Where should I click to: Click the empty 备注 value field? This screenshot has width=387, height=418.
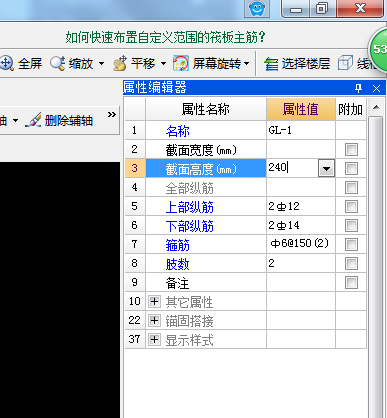click(301, 282)
